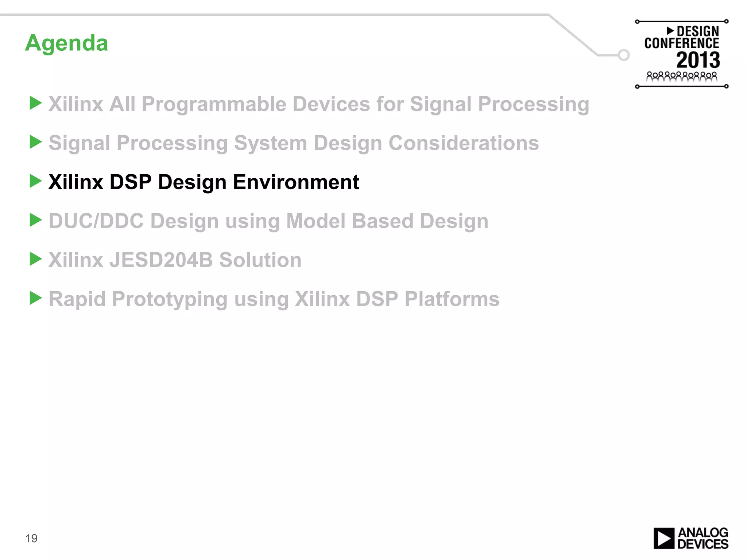747x560 pixels.
Task: Select 'DUC/DDC Design using Model Based Design'
Action: [x=268, y=221]
